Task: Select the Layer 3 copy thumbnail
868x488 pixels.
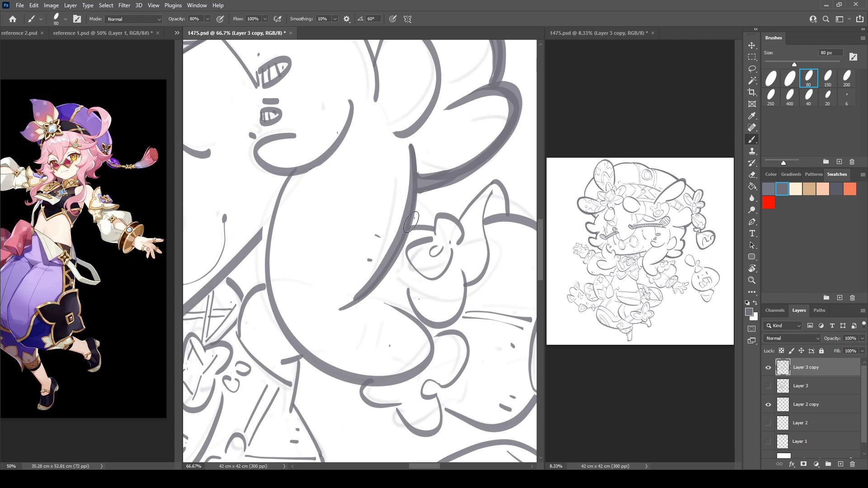Action: coord(783,367)
